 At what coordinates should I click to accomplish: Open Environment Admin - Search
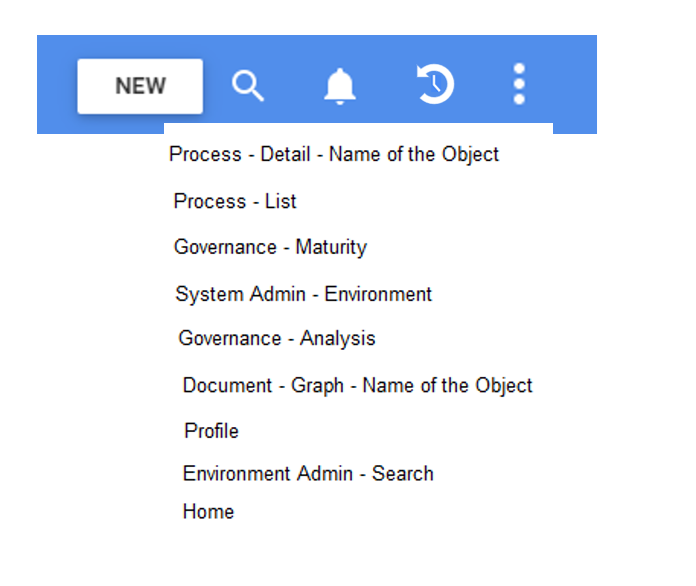click(308, 473)
